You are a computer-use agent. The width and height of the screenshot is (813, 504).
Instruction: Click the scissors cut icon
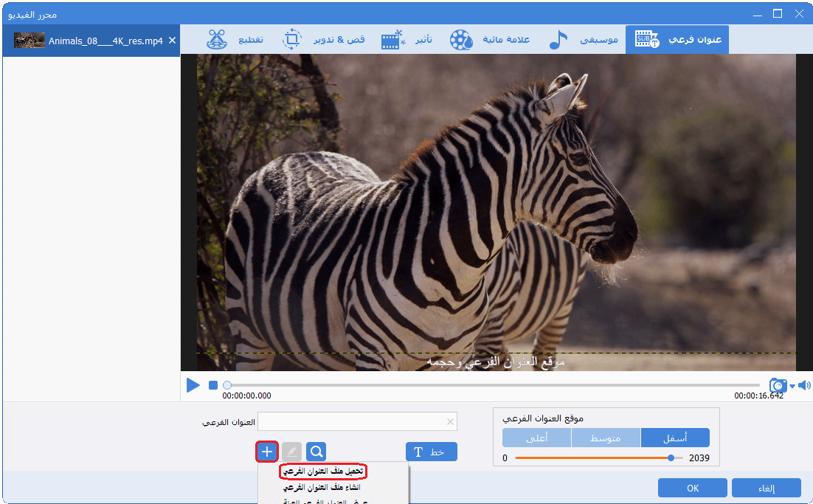217,39
